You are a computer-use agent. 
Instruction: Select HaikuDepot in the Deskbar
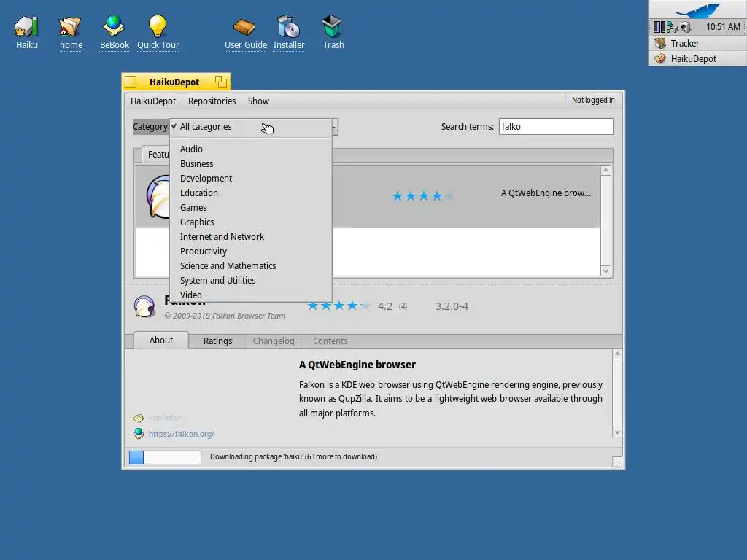coord(698,58)
